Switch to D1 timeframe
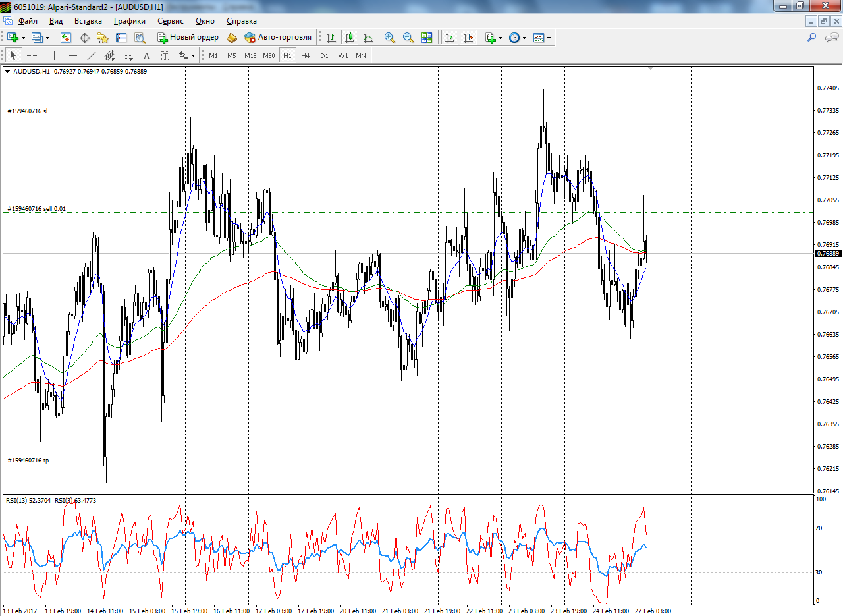 click(324, 55)
